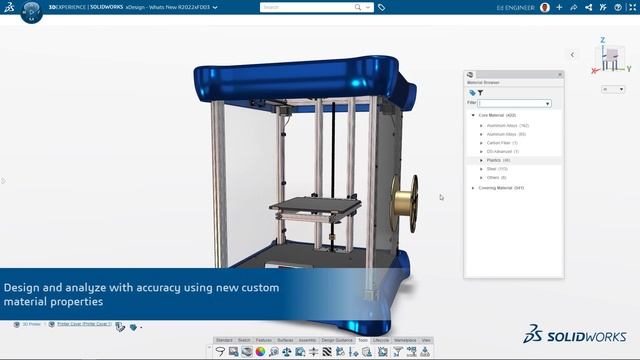
Task: Click the plus Add icon in header
Action: (559, 7)
